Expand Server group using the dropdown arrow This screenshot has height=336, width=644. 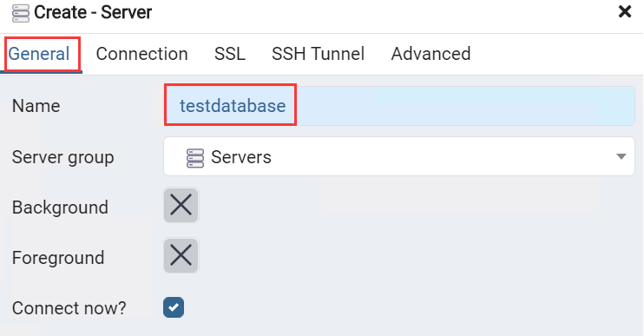[x=621, y=156]
